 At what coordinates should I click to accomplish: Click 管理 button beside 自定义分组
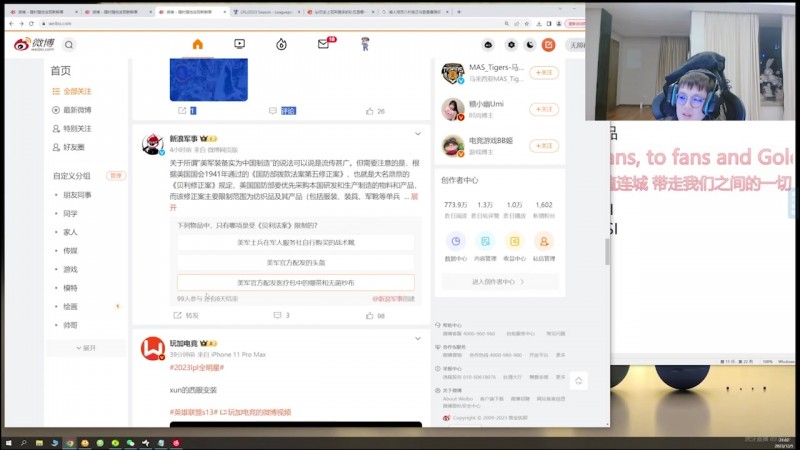tap(116, 176)
